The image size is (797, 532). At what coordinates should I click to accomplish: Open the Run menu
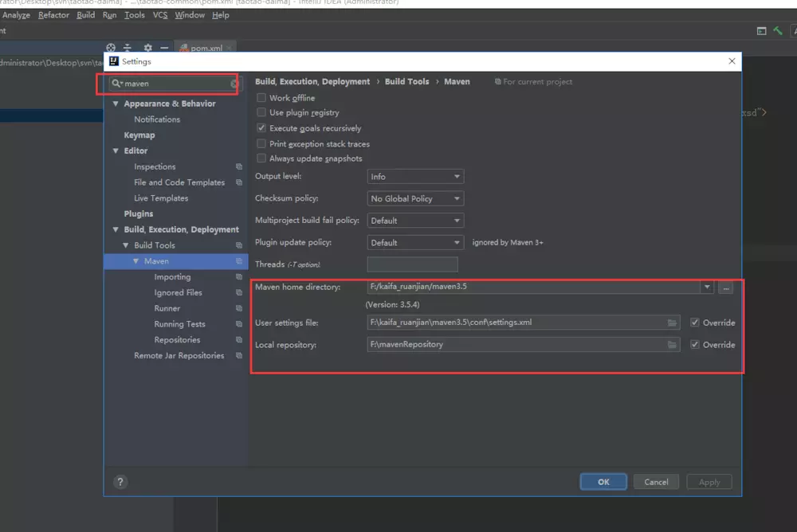109,15
